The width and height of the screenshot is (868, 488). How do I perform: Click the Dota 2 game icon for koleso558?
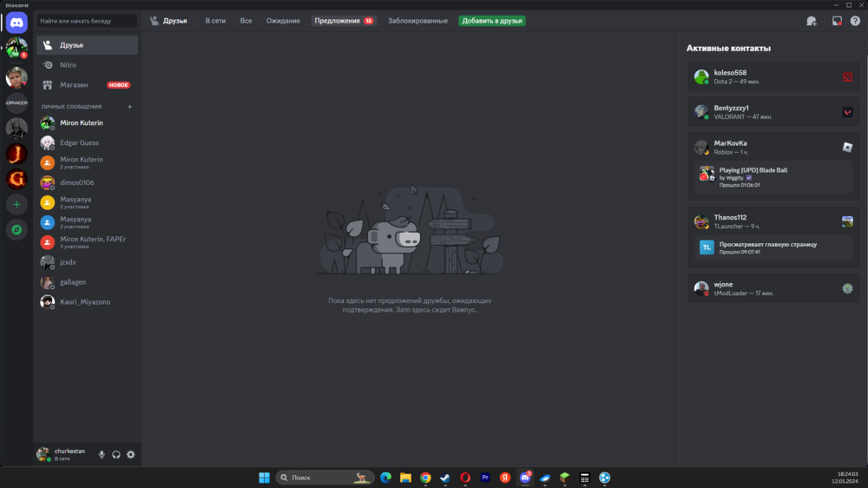point(847,77)
